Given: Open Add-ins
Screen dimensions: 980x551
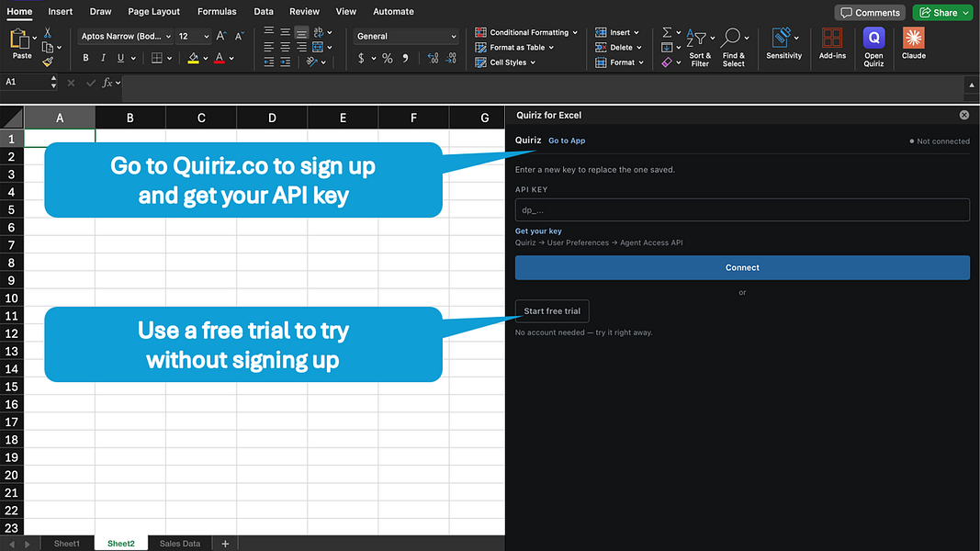Looking at the screenshot, I should click(832, 44).
